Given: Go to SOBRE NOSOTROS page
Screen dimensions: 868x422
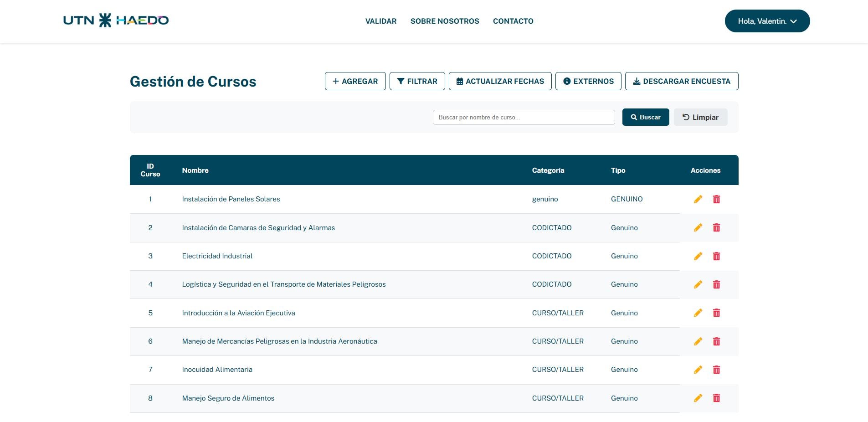Looking at the screenshot, I should click(x=445, y=21).
